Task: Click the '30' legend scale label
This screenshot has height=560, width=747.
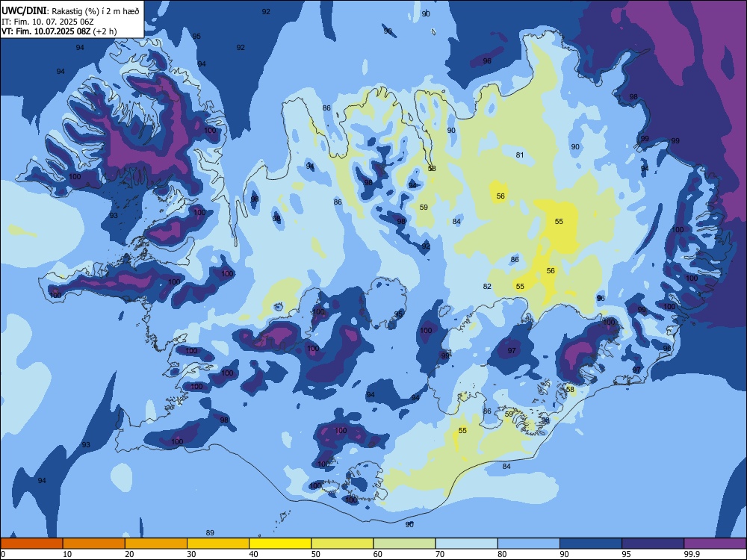Action: pos(191,554)
